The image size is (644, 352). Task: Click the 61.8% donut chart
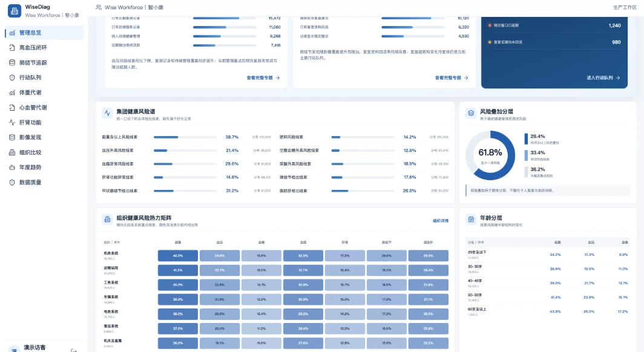coord(490,155)
